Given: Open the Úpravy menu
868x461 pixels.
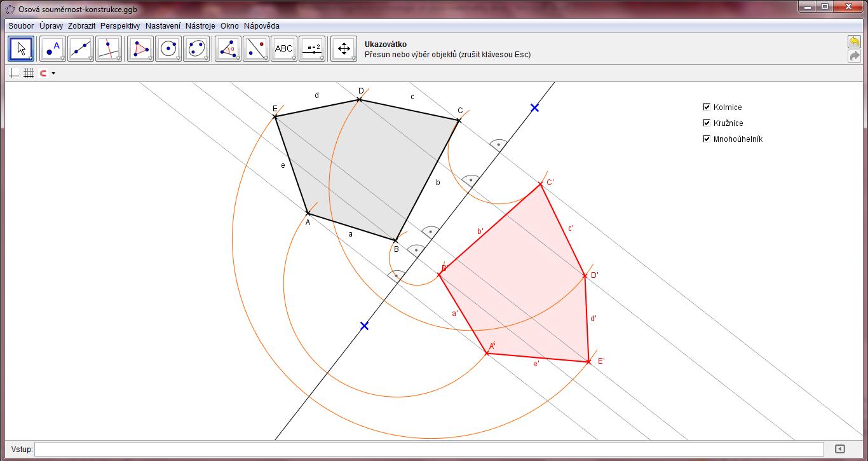Looking at the screenshot, I should tap(51, 26).
